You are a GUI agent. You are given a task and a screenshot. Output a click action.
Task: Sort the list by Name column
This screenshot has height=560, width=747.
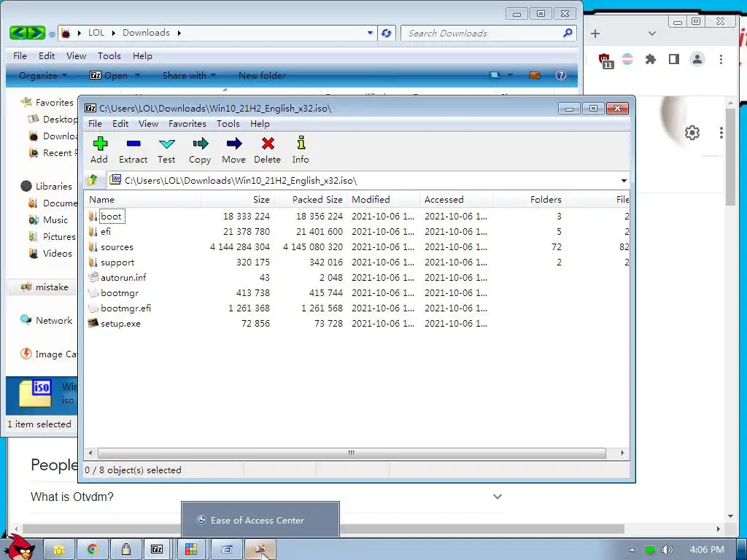click(143, 200)
